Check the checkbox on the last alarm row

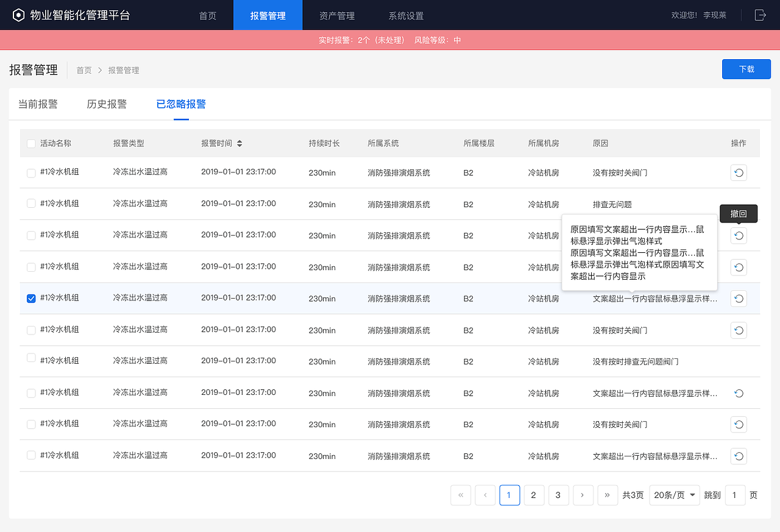31,456
